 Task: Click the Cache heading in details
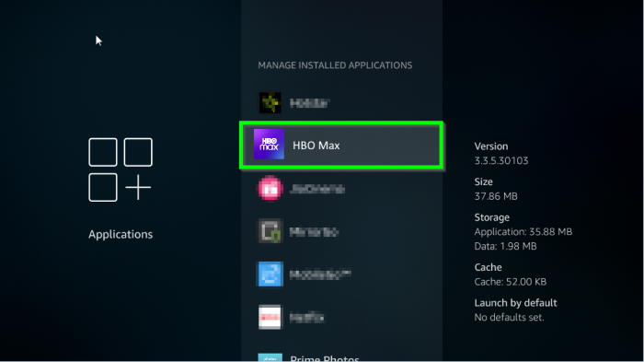(488, 267)
